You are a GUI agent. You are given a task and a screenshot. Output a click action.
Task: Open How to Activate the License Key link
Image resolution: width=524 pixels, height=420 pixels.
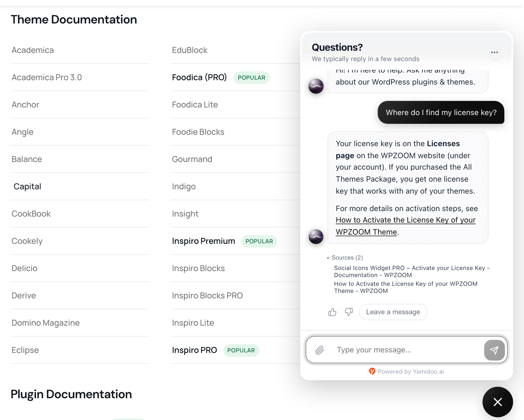coord(405,226)
